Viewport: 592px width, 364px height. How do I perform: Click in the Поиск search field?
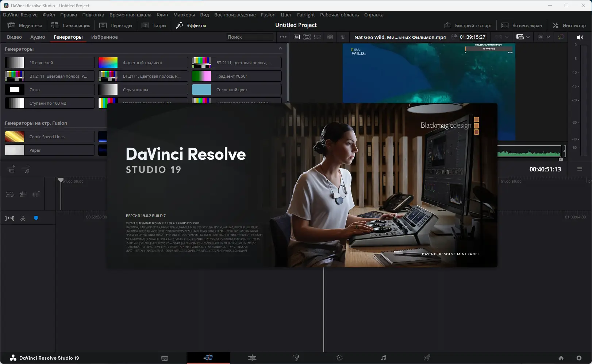coord(250,37)
